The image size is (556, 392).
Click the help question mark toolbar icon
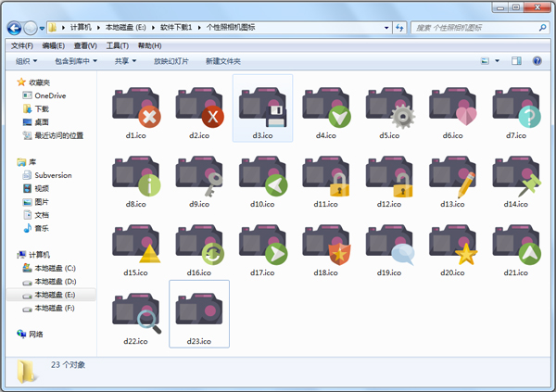point(538,61)
